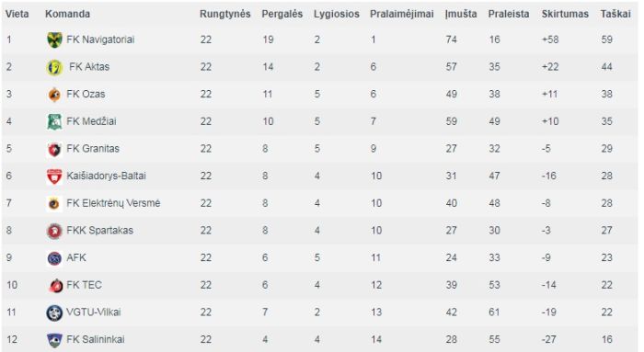
Task: Click the Komanda column header
Action: [67, 14]
